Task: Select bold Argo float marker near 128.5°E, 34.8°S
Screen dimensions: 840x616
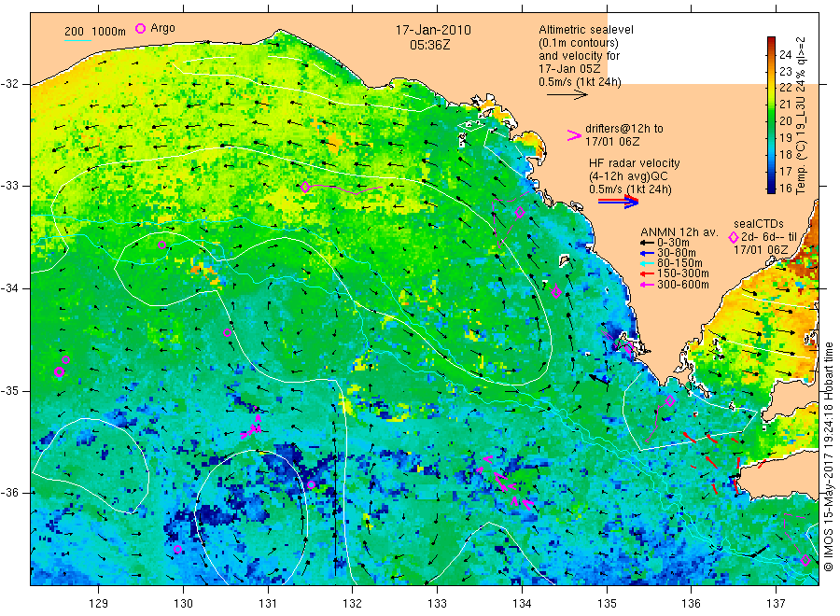Action: pyautogui.click(x=60, y=371)
